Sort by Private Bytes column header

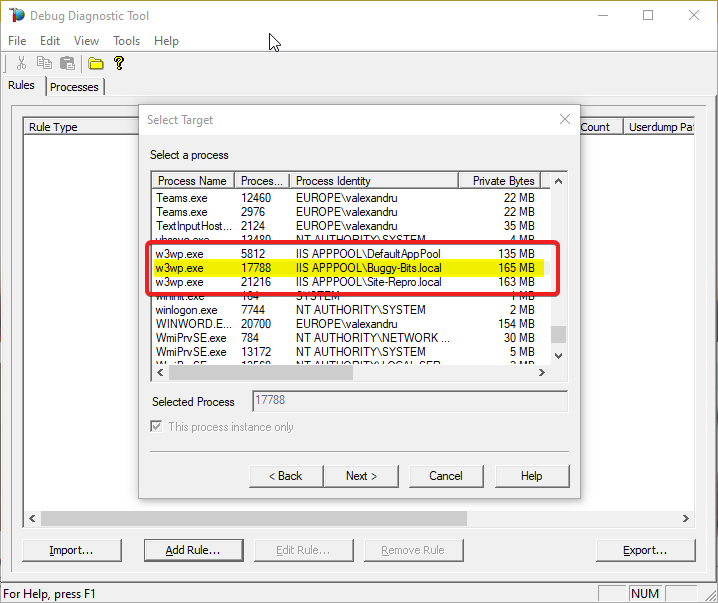point(500,181)
